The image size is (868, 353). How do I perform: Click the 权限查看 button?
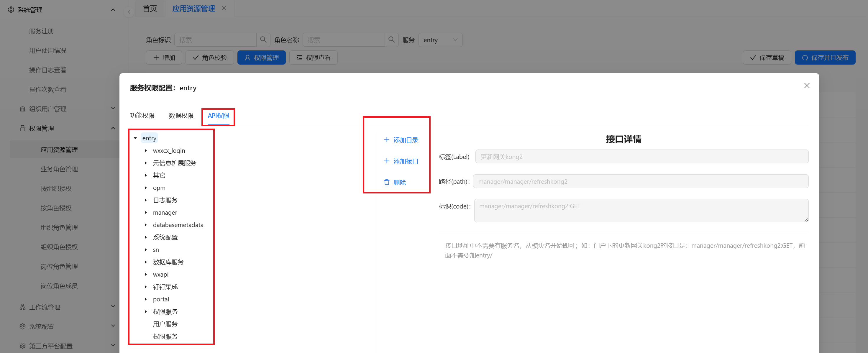[313, 58]
